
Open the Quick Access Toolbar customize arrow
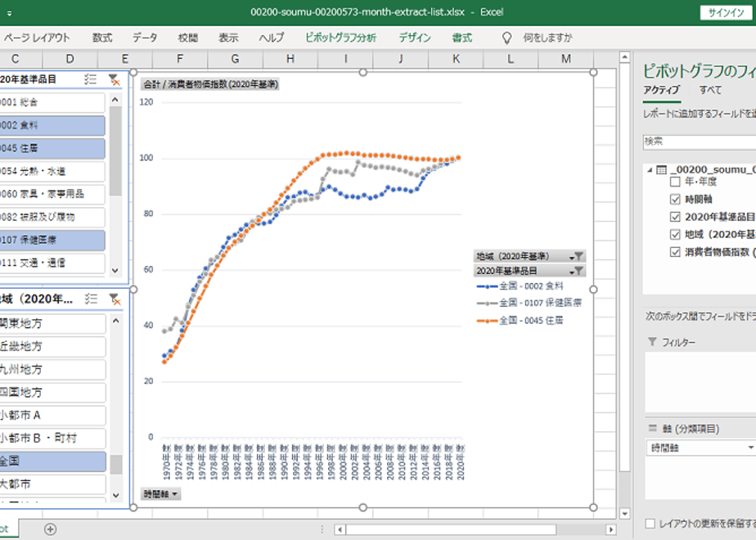coord(9,13)
